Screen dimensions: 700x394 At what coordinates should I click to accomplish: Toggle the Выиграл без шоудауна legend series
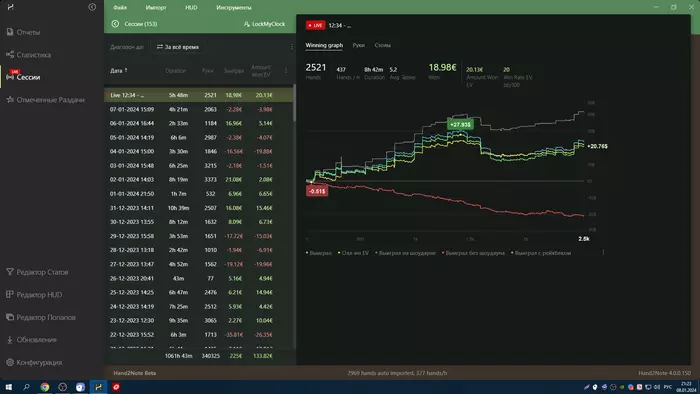pyautogui.click(x=473, y=253)
